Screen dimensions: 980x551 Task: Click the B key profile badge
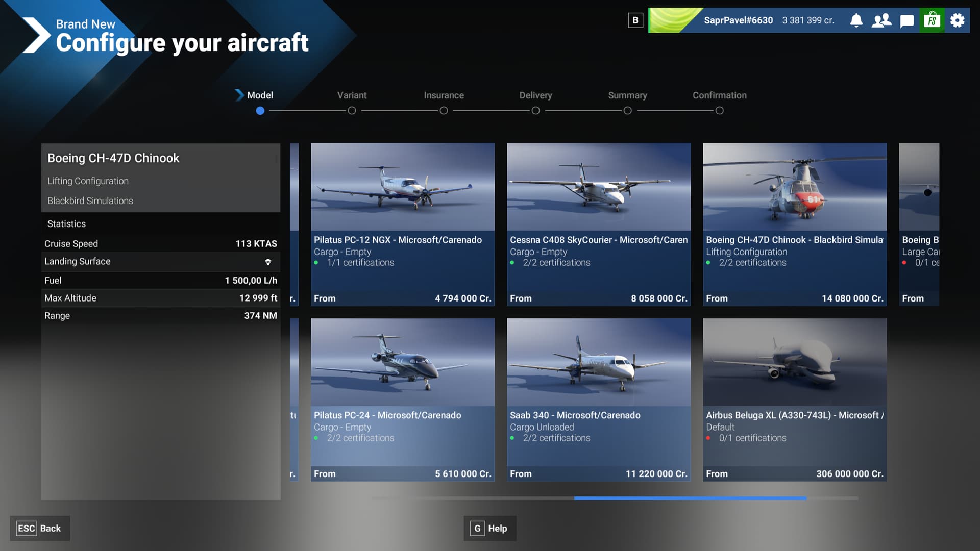(x=635, y=20)
